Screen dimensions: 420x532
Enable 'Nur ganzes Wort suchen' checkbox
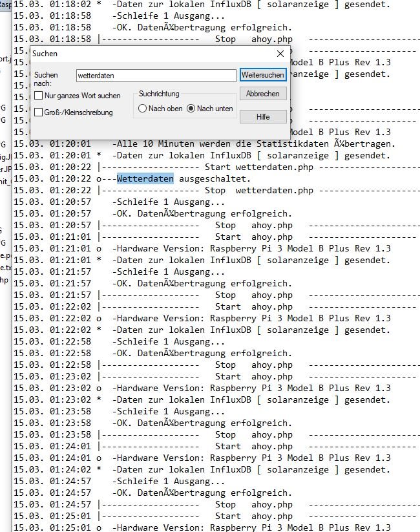point(39,96)
